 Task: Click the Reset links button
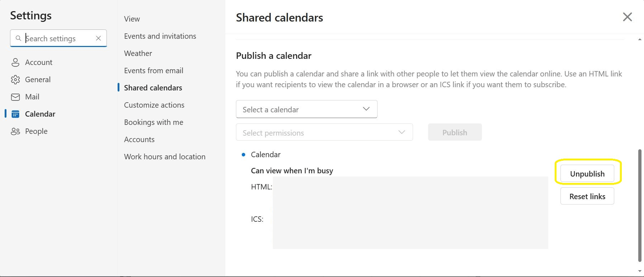[x=587, y=197]
